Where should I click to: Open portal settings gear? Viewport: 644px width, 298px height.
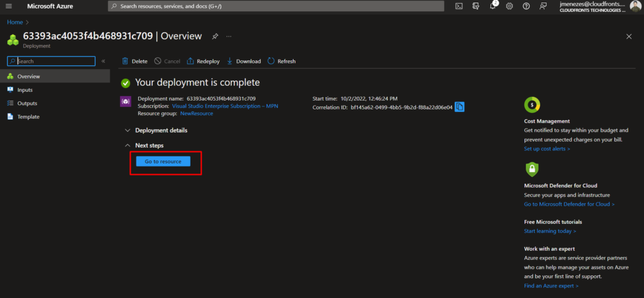point(509,6)
